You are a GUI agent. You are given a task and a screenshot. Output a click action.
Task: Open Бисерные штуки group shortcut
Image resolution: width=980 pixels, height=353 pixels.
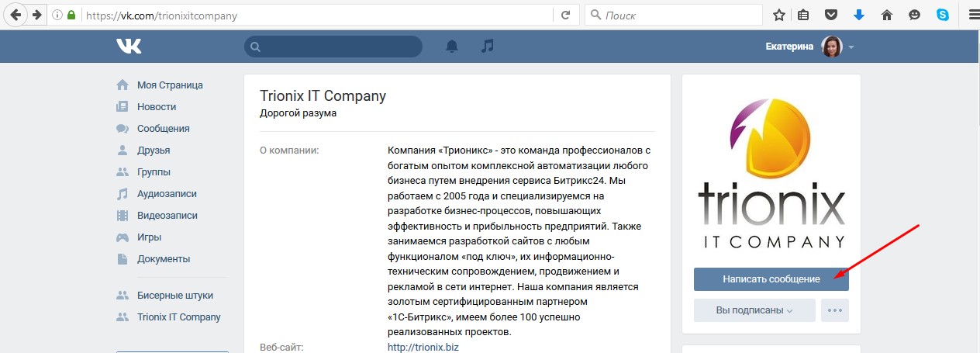[x=175, y=295]
